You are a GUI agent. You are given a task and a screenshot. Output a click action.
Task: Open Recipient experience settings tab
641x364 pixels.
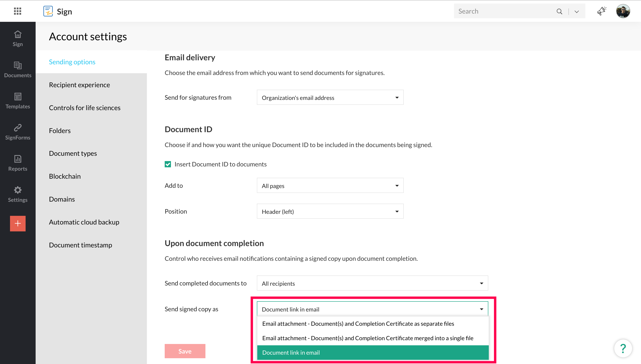pyautogui.click(x=79, y=85)
